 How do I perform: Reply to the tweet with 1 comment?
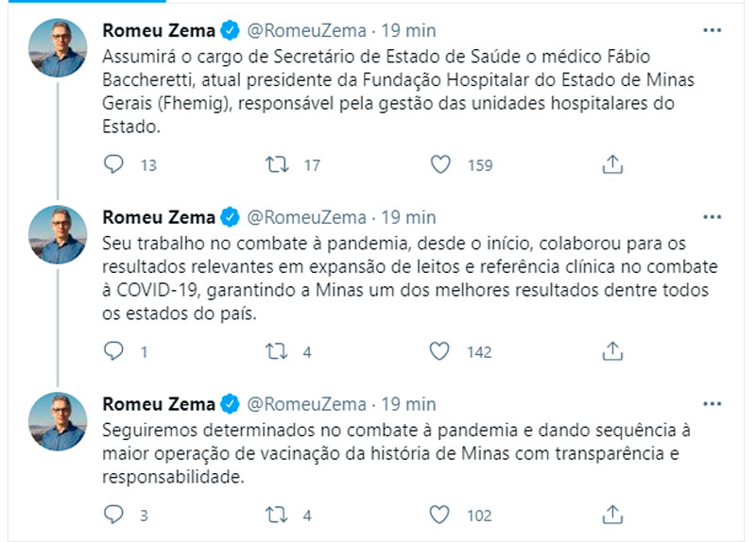pos(113,351)
